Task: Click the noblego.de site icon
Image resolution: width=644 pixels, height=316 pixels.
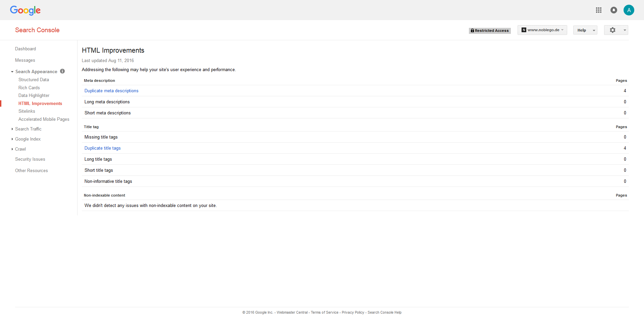Action: [x=523, y=30]
